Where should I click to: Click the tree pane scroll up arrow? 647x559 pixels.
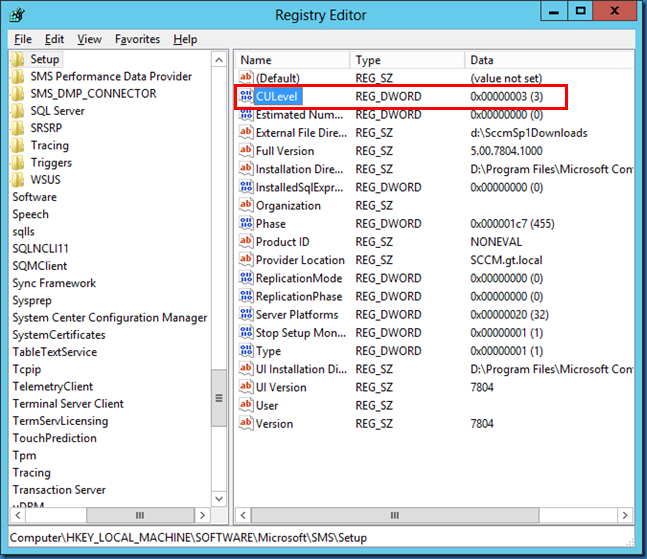(219, 60)
